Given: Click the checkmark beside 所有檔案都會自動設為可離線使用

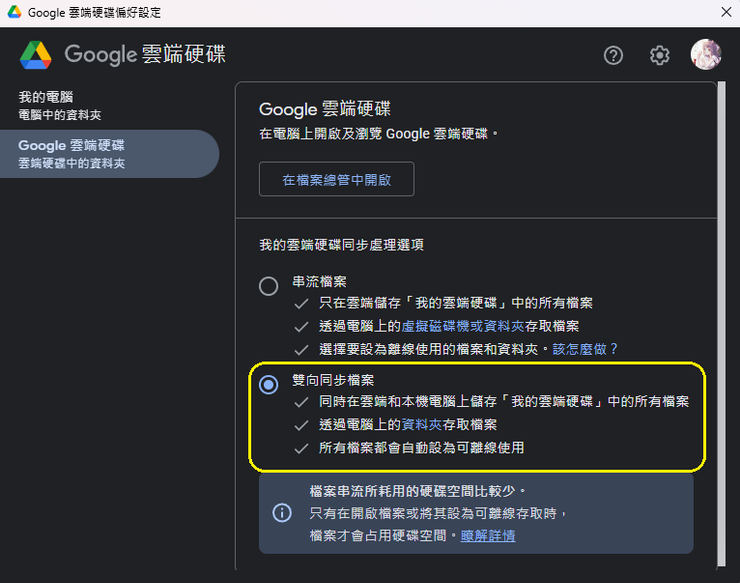Looking at the screenshot, I should pyautogui.click(x=301, y=448).
